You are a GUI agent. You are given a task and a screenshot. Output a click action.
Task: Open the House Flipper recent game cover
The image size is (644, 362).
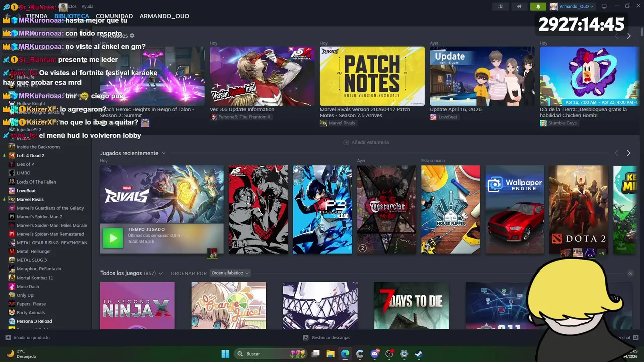click(450, 210)
